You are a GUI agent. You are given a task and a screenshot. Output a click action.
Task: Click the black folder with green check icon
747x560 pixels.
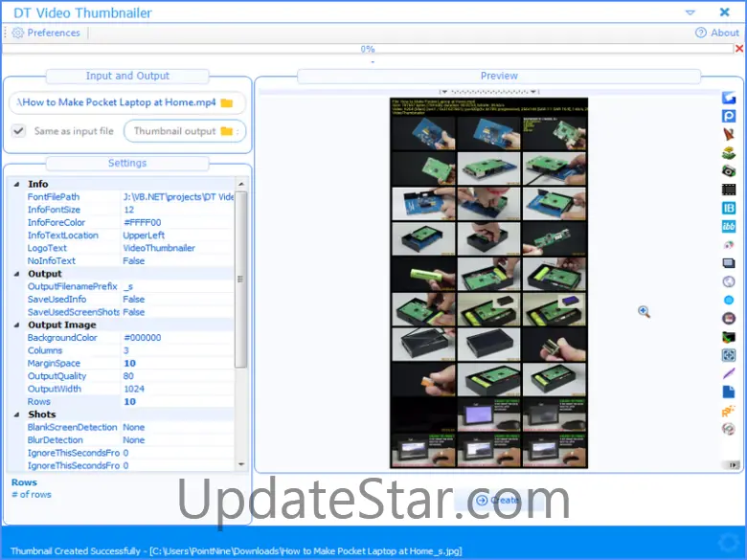pyautogui.click(x=729, y=337)
